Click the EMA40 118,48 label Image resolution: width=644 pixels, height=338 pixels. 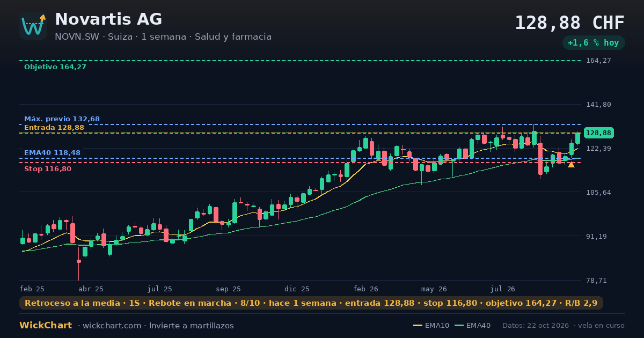click(x=52, y=153)
